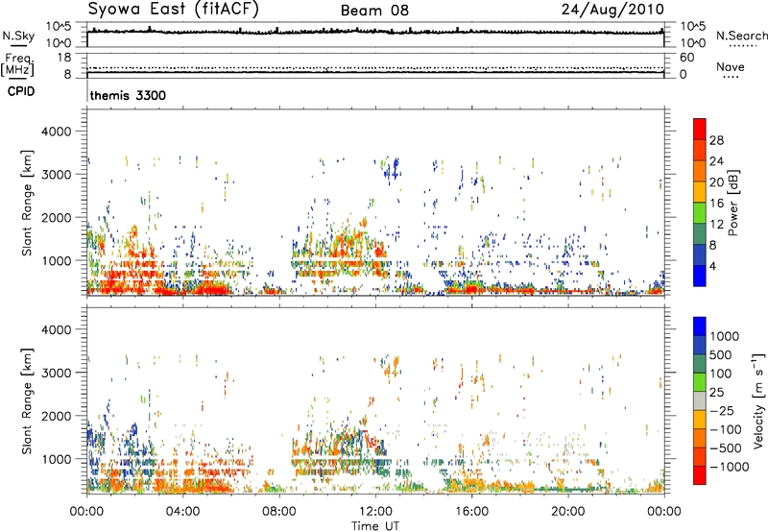Click the themis 3300 text
Image resolution: width=768 pixels, height=532 pixels.
tap(128, 95)
